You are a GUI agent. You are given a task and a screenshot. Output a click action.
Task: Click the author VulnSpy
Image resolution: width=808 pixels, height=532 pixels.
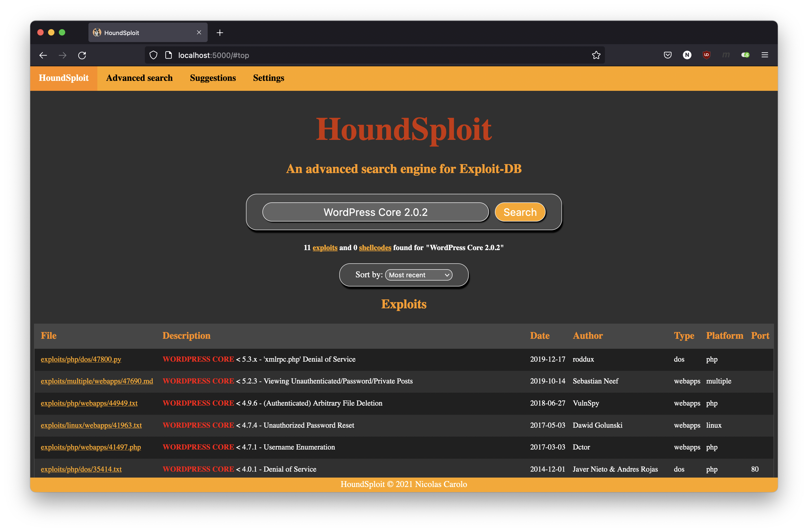click(x=586, y=403)
